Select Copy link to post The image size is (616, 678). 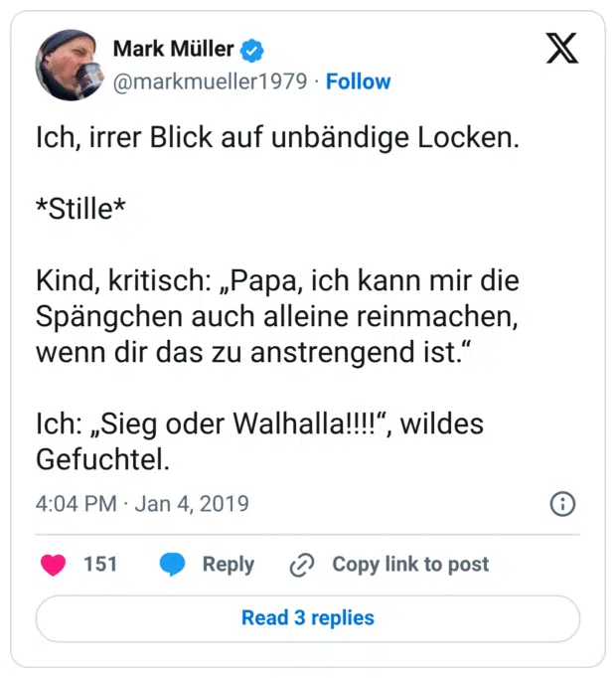click(x=410, y=565)
